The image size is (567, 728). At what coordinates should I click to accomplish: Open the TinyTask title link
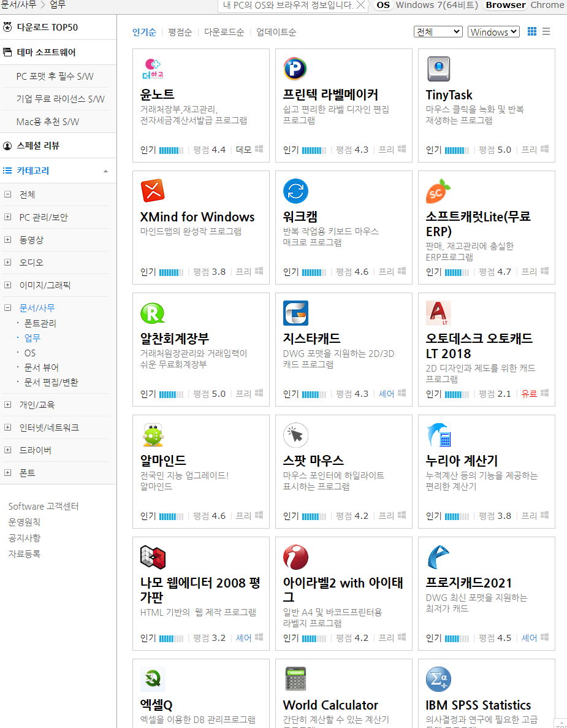449,94
